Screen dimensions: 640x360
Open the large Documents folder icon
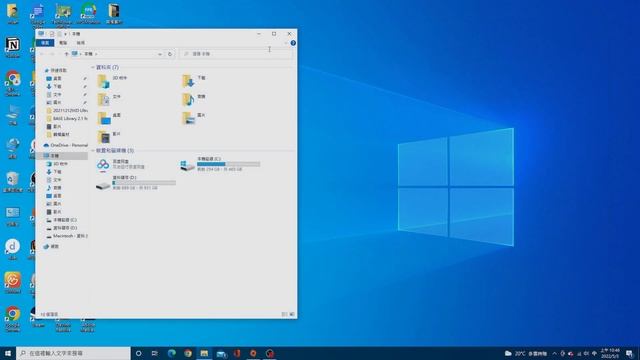pos(104,100)
